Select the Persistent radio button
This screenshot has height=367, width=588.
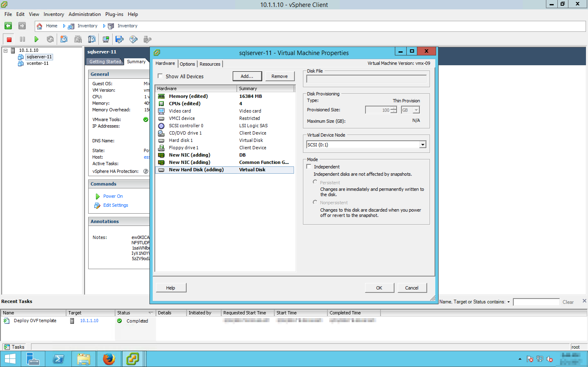tap(315, 182)
